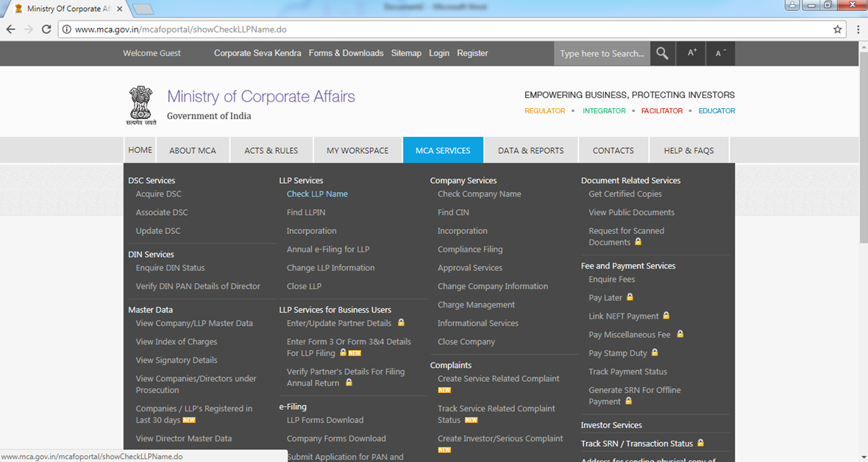Screen dimensions: 868x462
Task: Open View Index of Charges
Action: pyautogui.click(x=176, y=342)
